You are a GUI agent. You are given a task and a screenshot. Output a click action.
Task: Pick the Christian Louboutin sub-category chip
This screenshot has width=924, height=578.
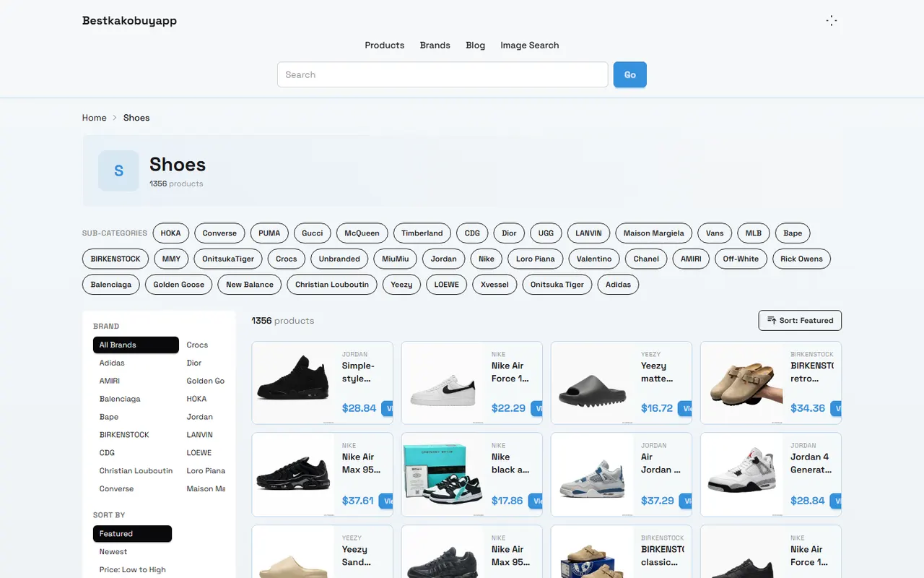pyautogui.click(x=332, y=285)
